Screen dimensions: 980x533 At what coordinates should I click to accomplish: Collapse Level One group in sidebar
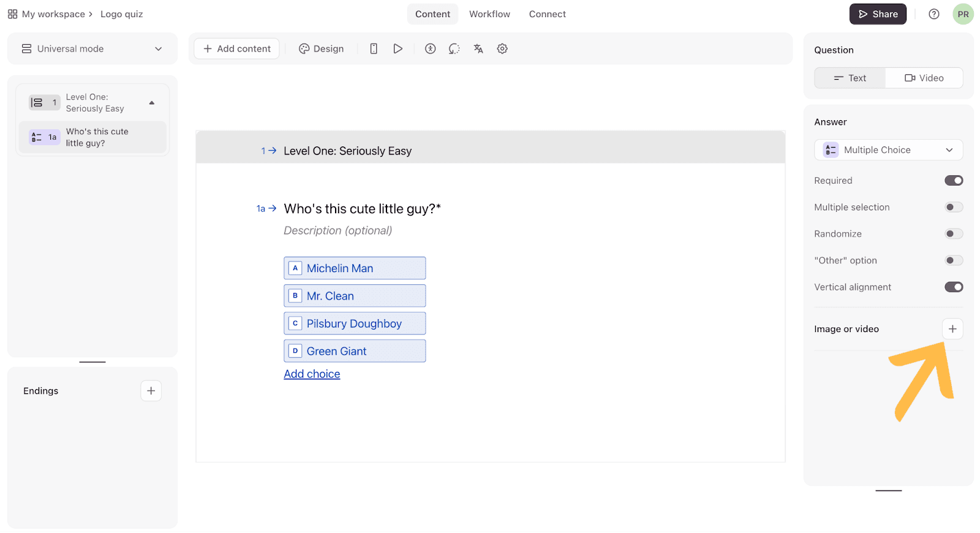coord(152,103)
